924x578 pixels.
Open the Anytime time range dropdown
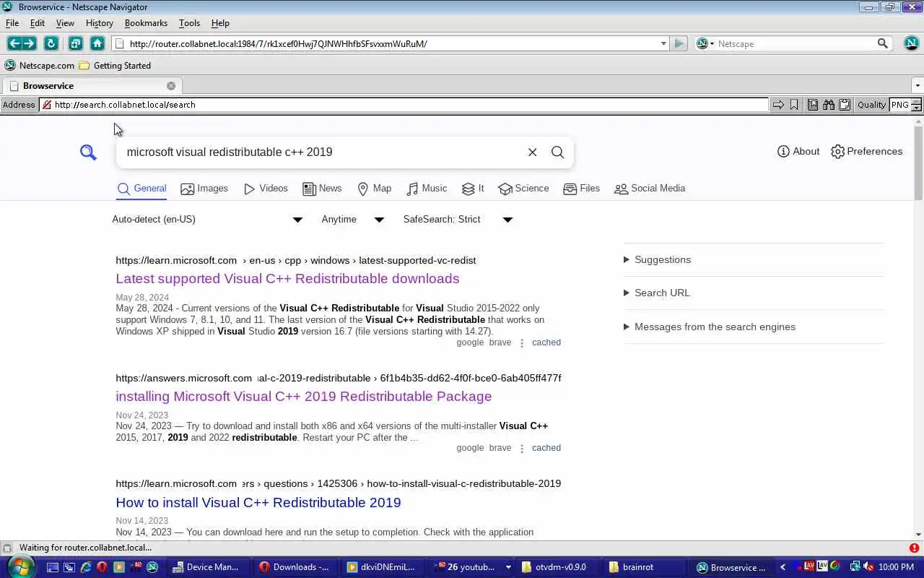pos(352,220)
